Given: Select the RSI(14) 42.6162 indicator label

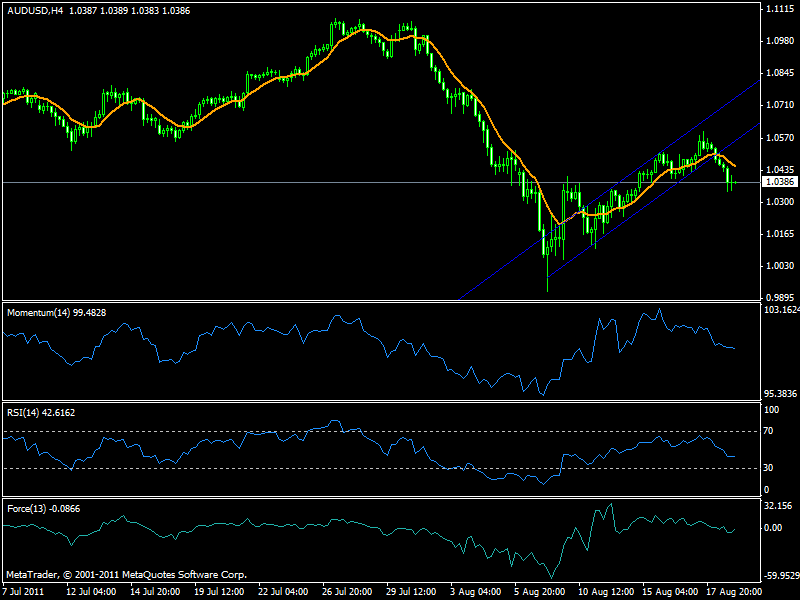Looking at the screenshot, I should (x=41, y=413).
